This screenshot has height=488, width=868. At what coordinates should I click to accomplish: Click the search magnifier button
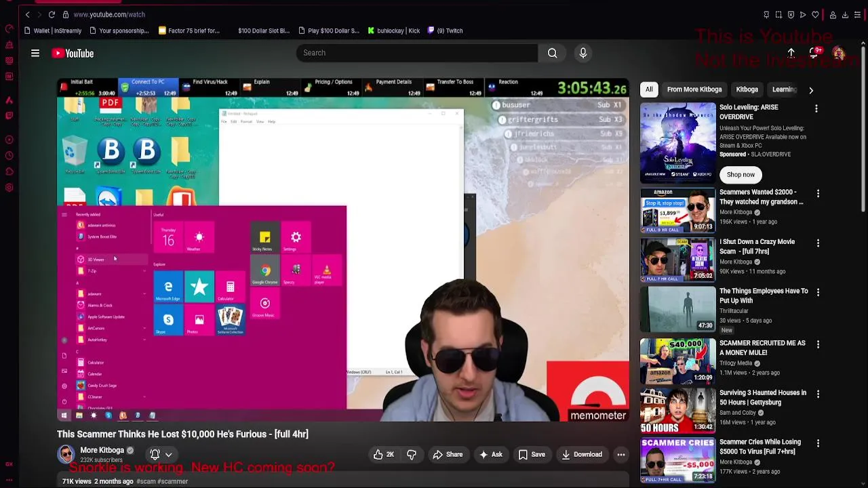tap(553, 53)
